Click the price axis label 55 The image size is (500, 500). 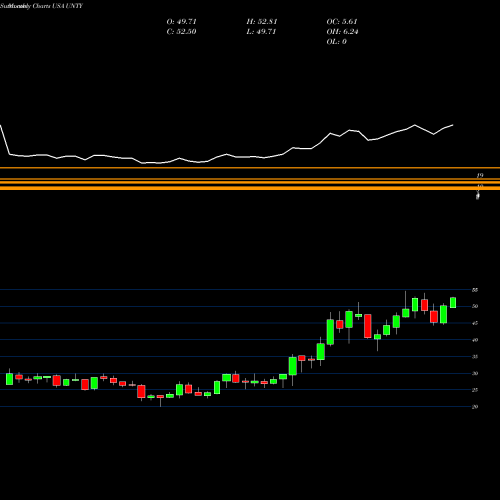(475, 290)
